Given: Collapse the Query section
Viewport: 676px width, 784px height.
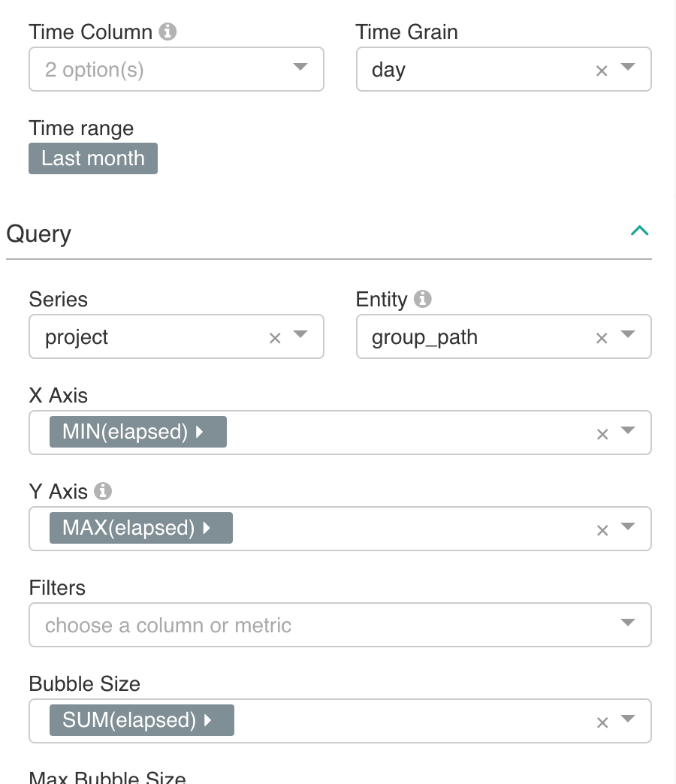Looking at the screenshot, I should (639, 231).
